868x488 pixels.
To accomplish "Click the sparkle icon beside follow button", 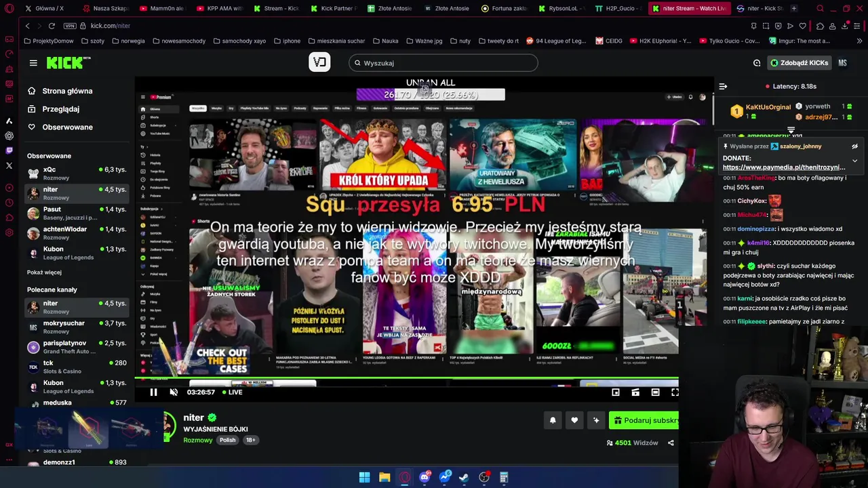I will [596, 420].
